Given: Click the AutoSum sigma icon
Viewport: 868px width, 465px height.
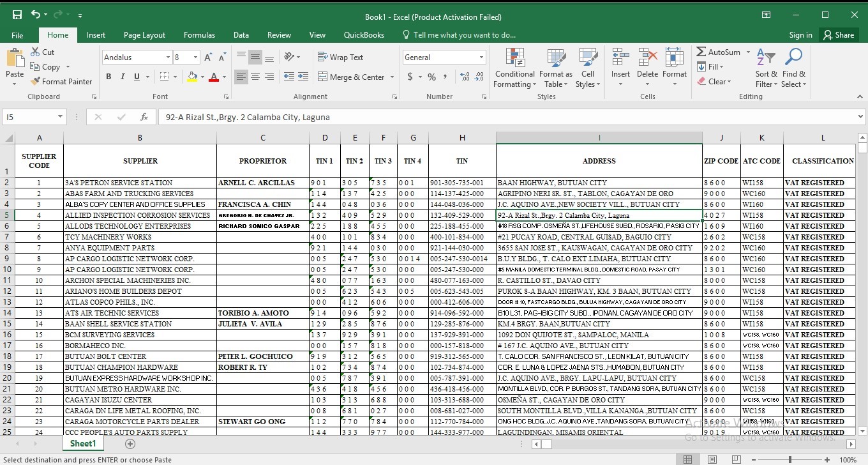Looking at the screenshot, I should click(701, 52).
